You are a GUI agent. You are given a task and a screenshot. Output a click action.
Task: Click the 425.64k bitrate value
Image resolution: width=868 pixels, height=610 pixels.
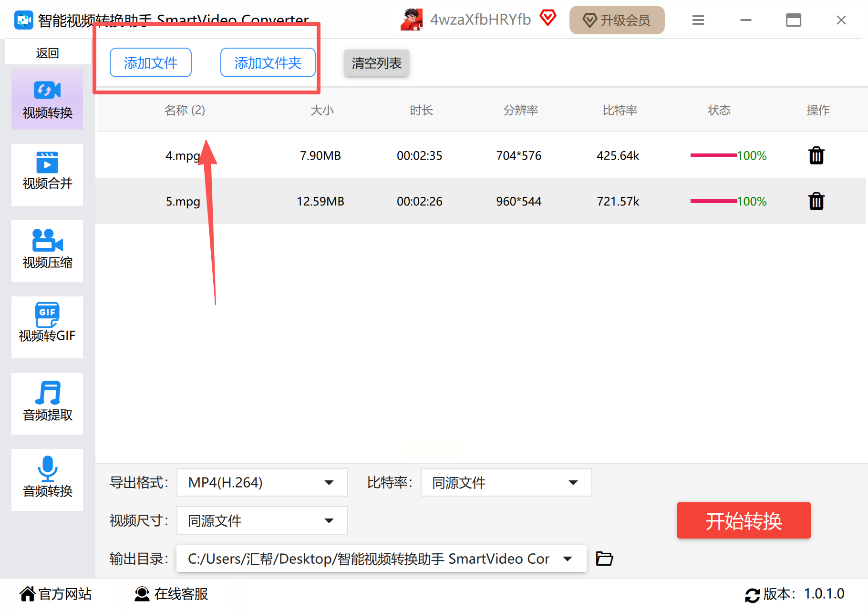(x=618, y=156)
